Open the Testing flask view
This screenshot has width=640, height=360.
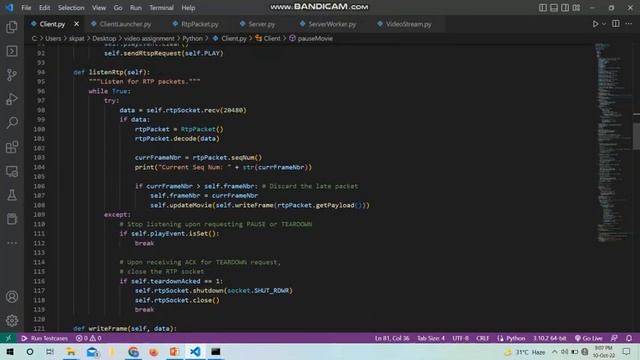[12, 195]
